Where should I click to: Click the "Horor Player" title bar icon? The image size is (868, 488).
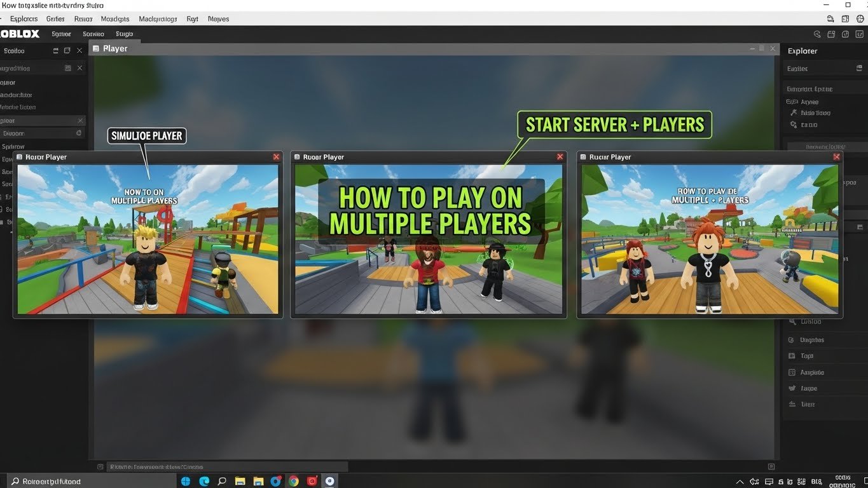pyautogui.click(x=20, y=157)
